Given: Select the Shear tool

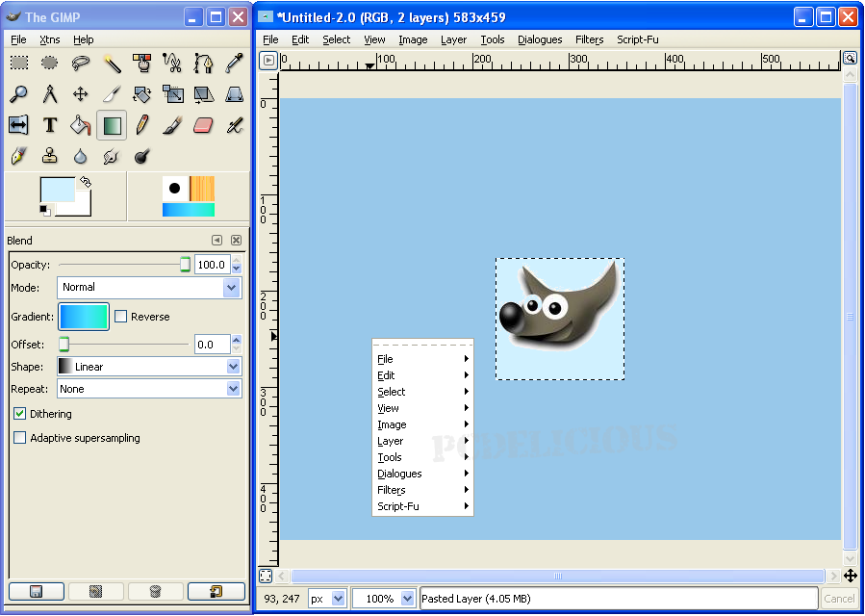Looking at the screenshot, I should (204, 93).
